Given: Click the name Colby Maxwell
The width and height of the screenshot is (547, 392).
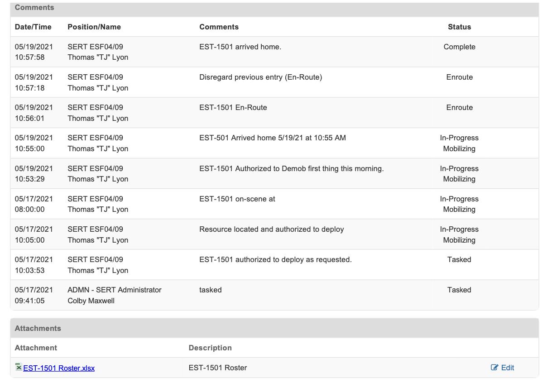Looking at the screenshot, I should 91,301.
